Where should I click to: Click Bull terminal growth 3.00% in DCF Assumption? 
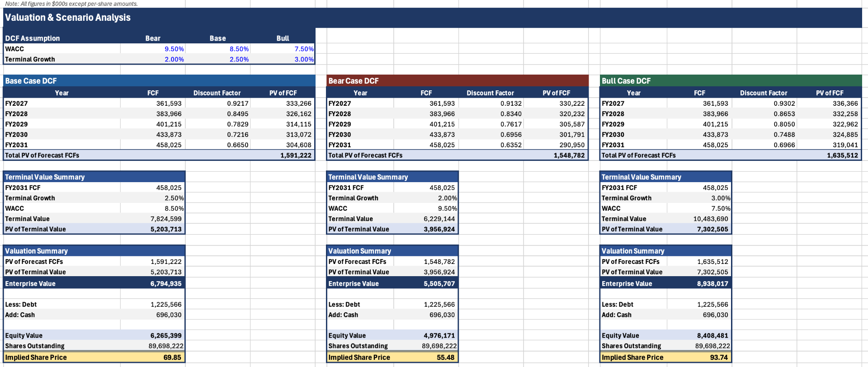pyautogui.click(x=304, y=59)
